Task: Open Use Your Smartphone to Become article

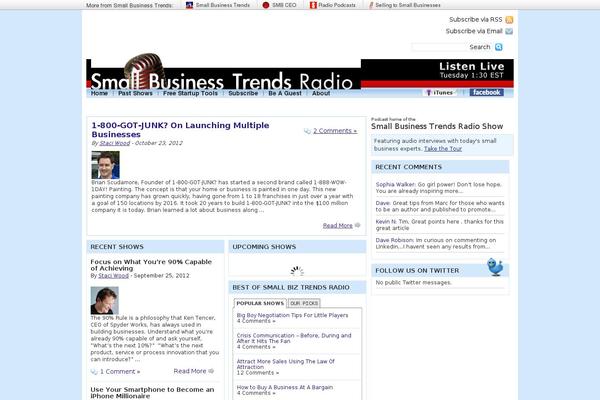Action: 152,393
